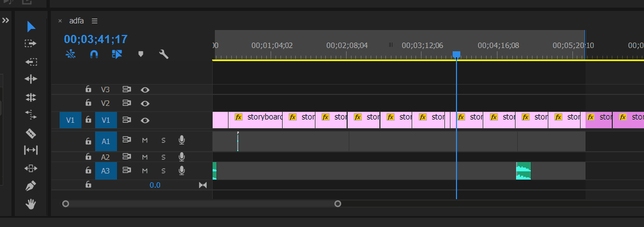
Task: Toggle A1 track targeting button
Action: click(x=106, y=141)
